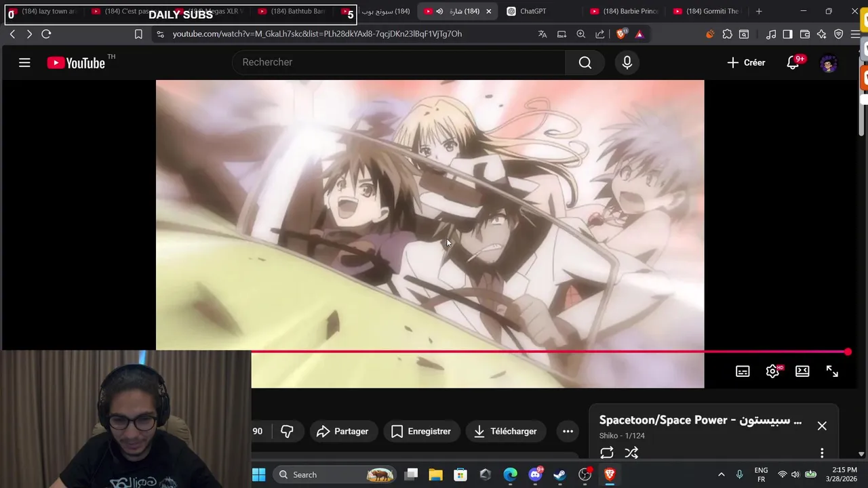The image size is (868, 488).
Task: Switch ENG FR input language
Action: (x=761, y=474)
